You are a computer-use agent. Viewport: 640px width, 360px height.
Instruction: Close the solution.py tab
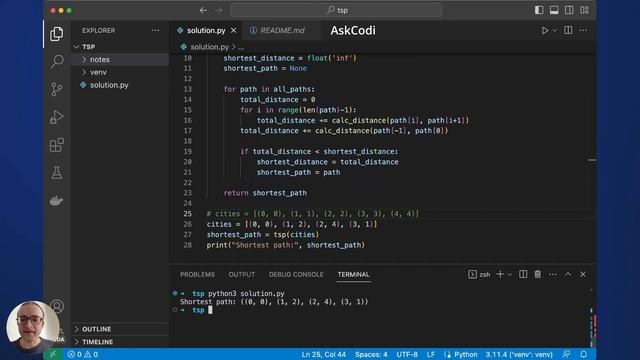[x=233, y=31]
